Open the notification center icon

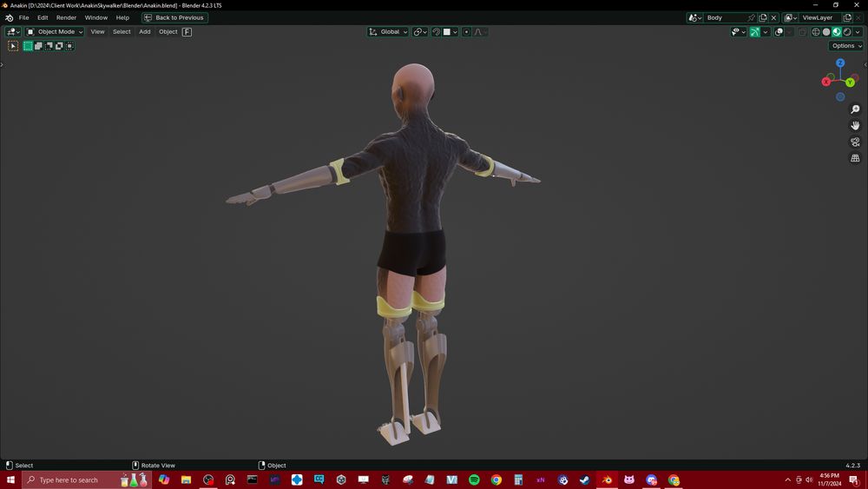(x=854, y=480)
